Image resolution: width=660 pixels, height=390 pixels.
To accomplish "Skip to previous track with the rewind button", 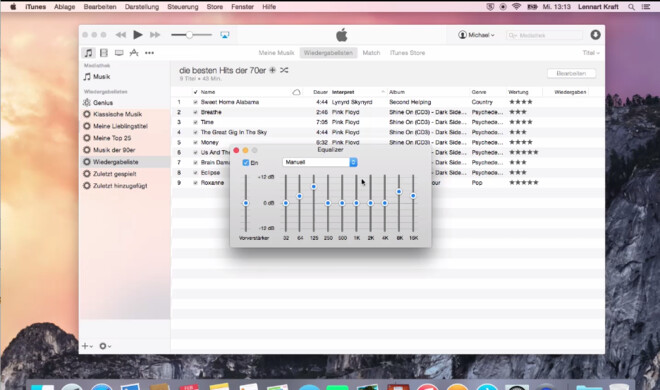I will pyautogui.click(x=121, y=35).
